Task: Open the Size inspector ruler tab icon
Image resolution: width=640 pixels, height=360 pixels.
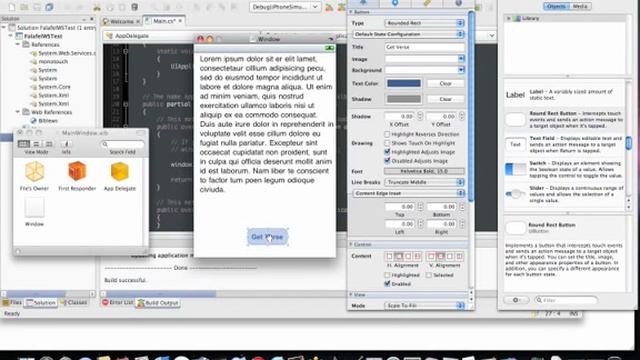Action: coord(427,3)
